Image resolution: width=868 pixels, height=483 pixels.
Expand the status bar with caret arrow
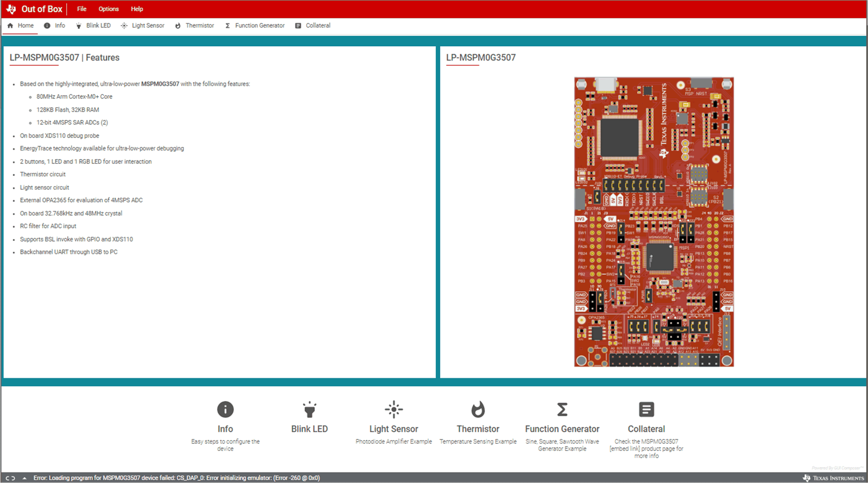pyautogui.click(x=24, y=478)
